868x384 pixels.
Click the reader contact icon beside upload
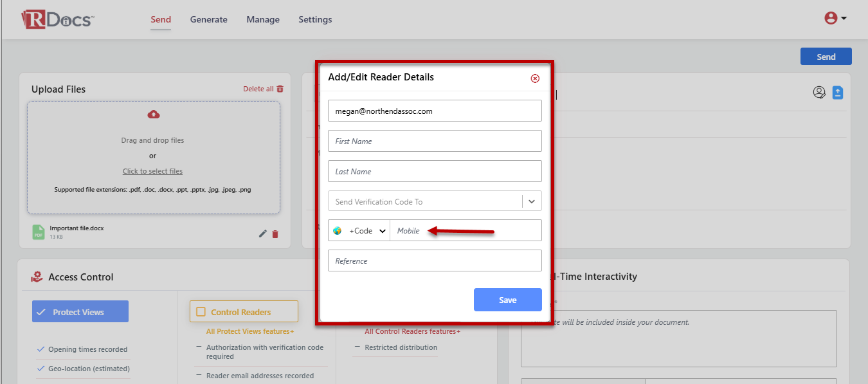click(x=819, y=93)
